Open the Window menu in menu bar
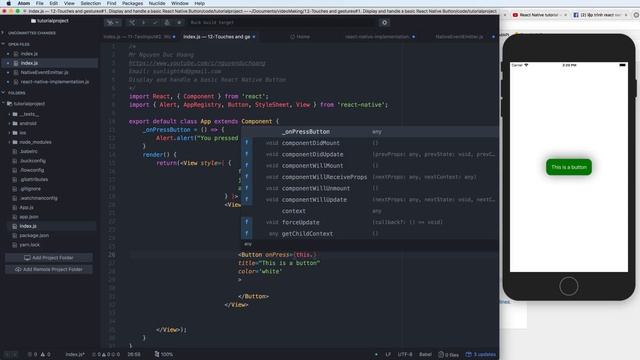This screenshot has width=640, height=360. (x=180, y=3)
